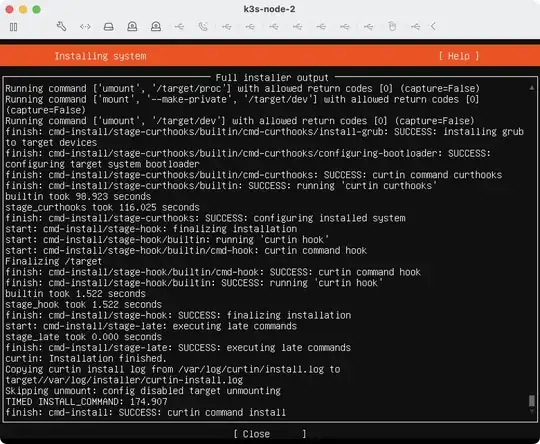Click the 'Finalizing /target' log line

[53, 261]
